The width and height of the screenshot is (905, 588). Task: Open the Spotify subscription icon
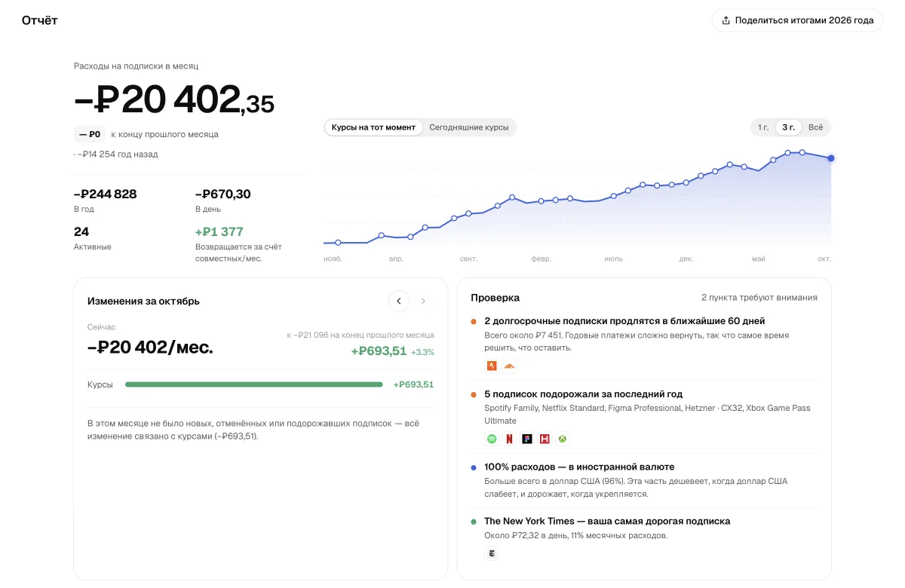[x=492, y=439]
